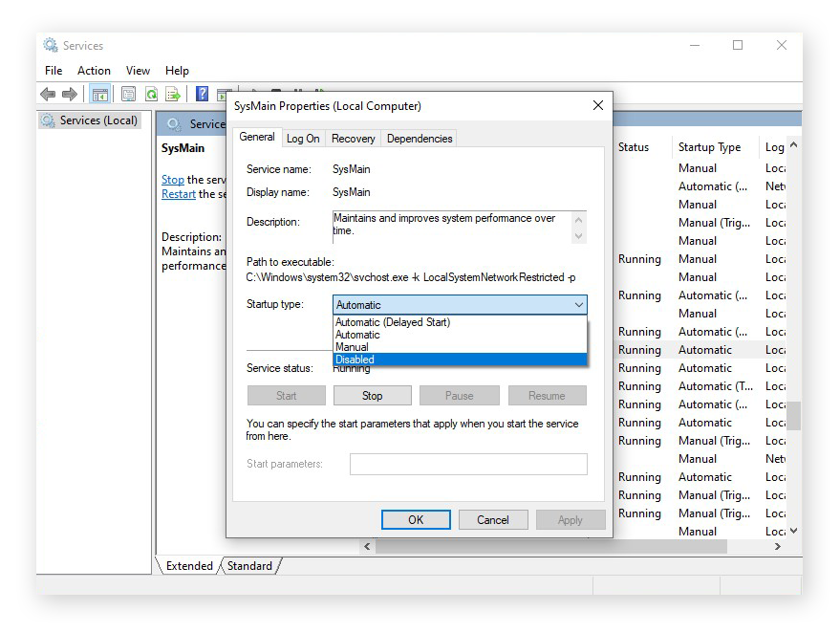Switch to the Log On tab
The image size is (840, 633).
[x=302, y=138]
